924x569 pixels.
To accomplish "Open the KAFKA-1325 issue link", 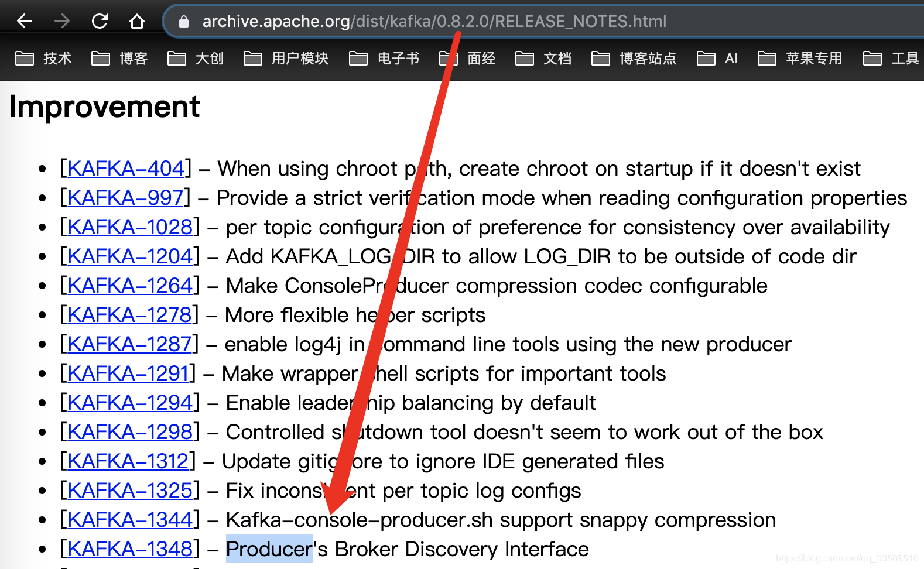I will coord(130,491).
